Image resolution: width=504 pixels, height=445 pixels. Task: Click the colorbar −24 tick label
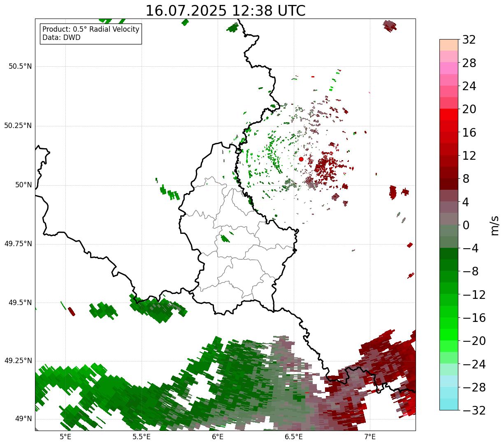click(x=474, y=364)
